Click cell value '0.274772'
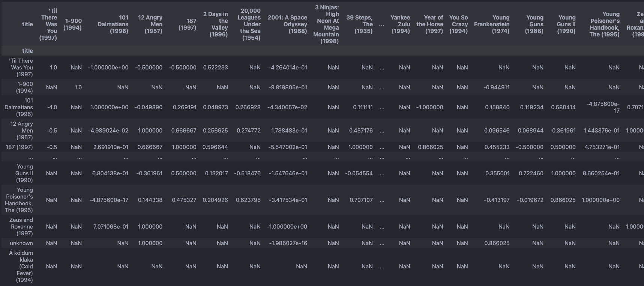This screenshot has height=286, width=644. point(249,131)
